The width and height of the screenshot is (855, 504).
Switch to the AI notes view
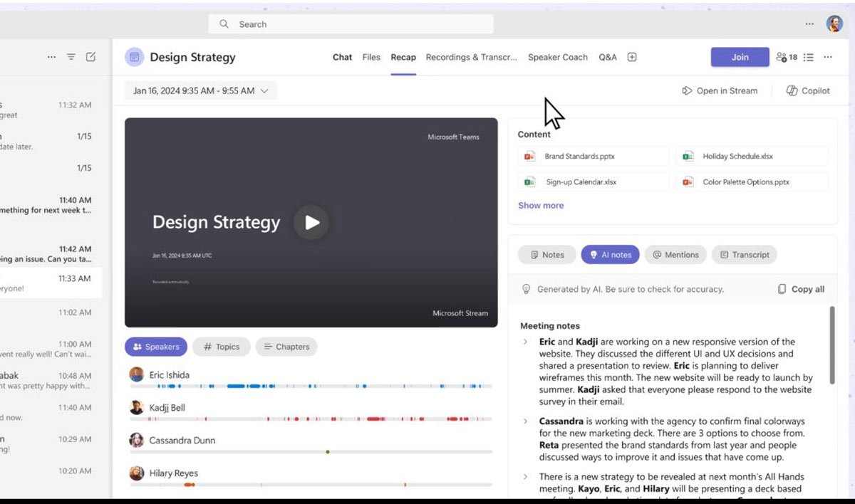click(x=610, y=254)
